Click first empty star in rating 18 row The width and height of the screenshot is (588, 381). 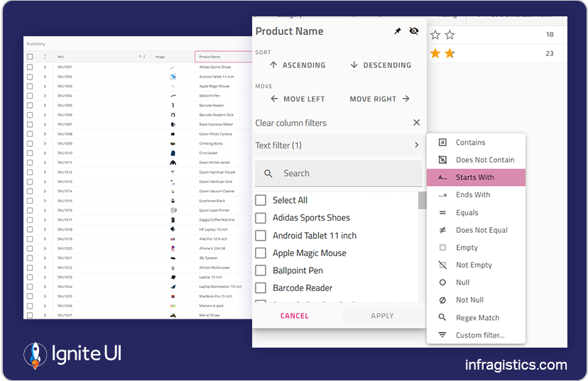pos(435,35)
